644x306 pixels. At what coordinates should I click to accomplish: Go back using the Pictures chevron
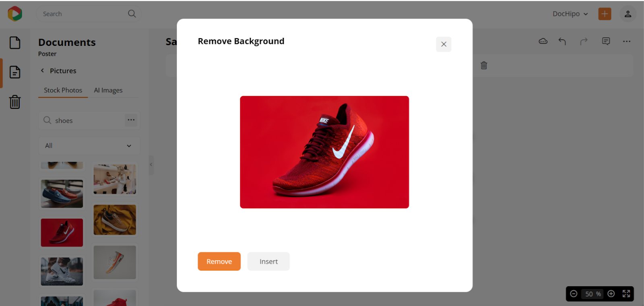pos(42,70)
